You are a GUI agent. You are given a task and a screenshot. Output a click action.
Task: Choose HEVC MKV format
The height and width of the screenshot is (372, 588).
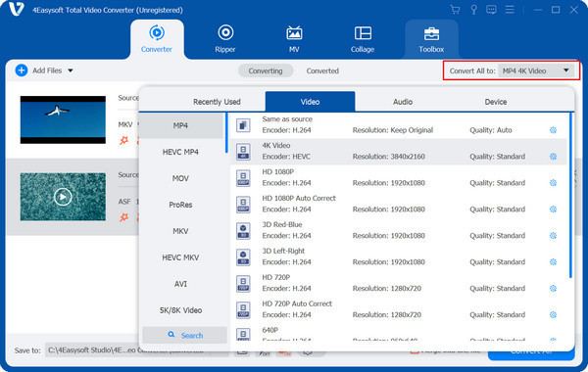point(180,257)
